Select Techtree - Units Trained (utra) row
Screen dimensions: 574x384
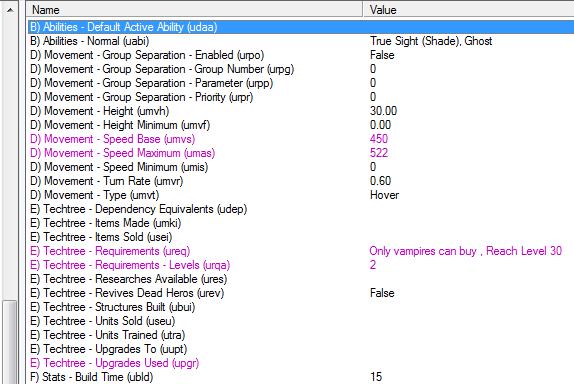coord(301,335)
